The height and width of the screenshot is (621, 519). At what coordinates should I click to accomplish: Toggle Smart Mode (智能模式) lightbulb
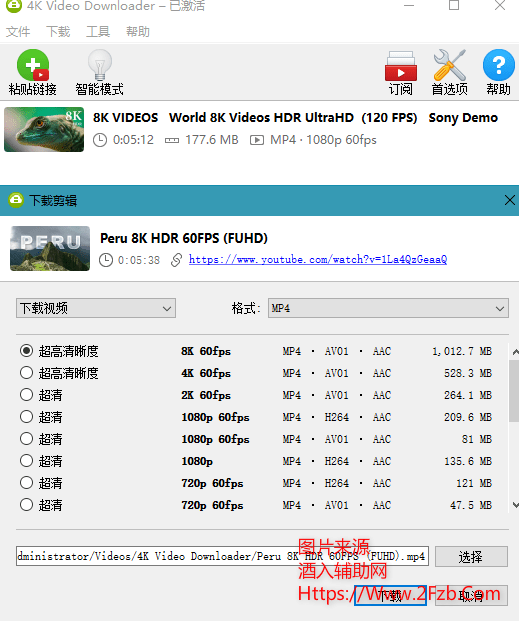click(99, 65)
